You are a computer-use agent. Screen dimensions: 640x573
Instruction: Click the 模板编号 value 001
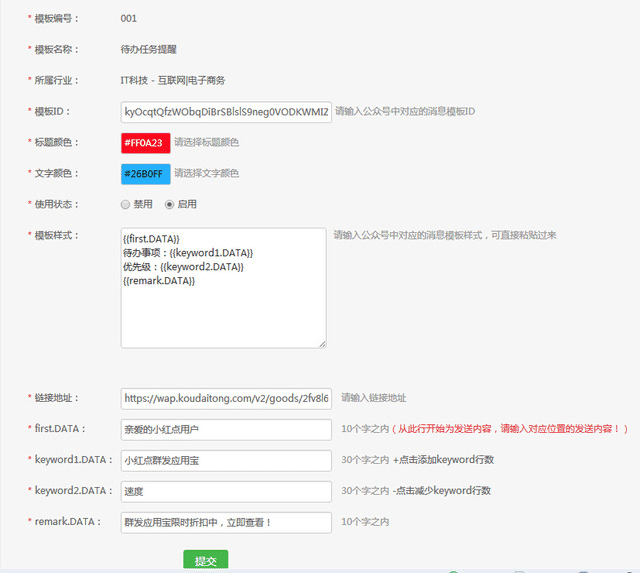tap(128, 18)
